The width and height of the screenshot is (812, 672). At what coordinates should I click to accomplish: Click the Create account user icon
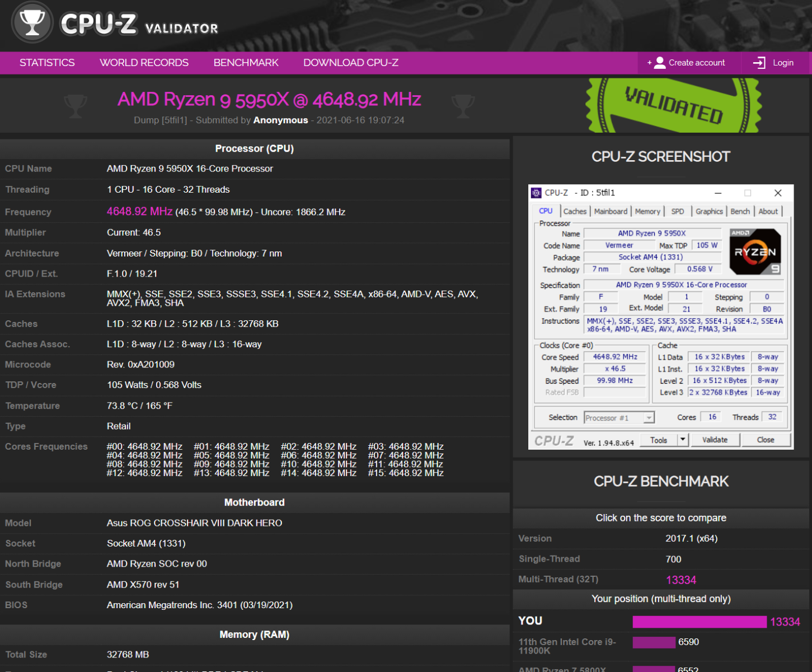(x=660, y=63)
